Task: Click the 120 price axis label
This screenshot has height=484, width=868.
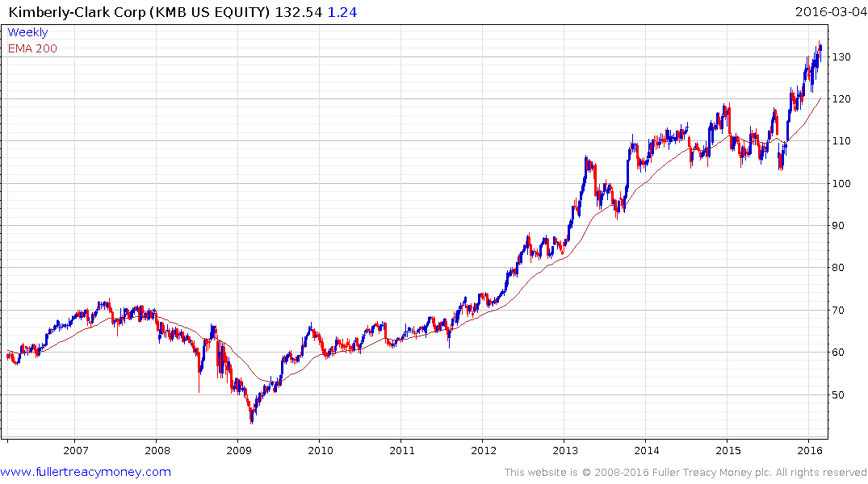Action: pyautogui.click(x=841, y=99)
